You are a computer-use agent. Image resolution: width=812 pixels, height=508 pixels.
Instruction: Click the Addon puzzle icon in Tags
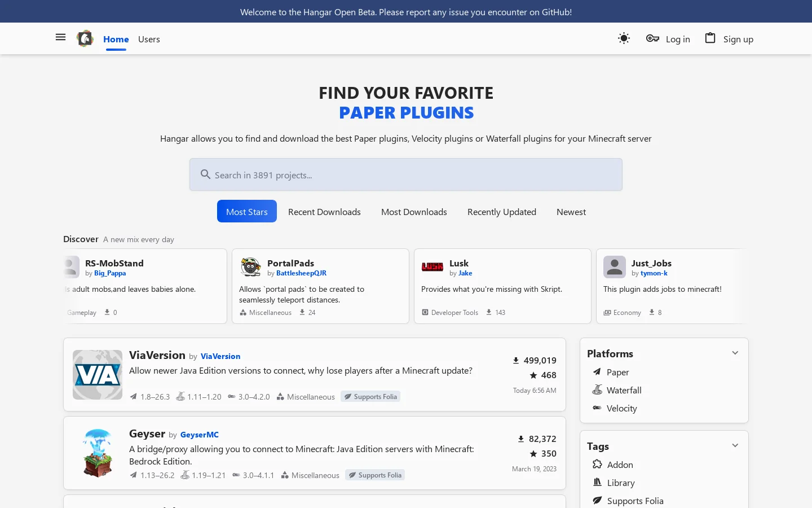[597, 465]
